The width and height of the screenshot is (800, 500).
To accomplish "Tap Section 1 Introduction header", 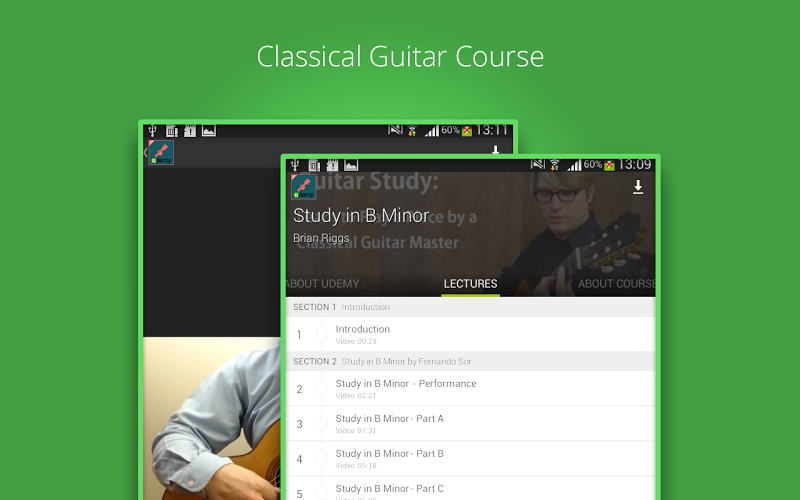I will pyautogui.click(x=470, y=307).
